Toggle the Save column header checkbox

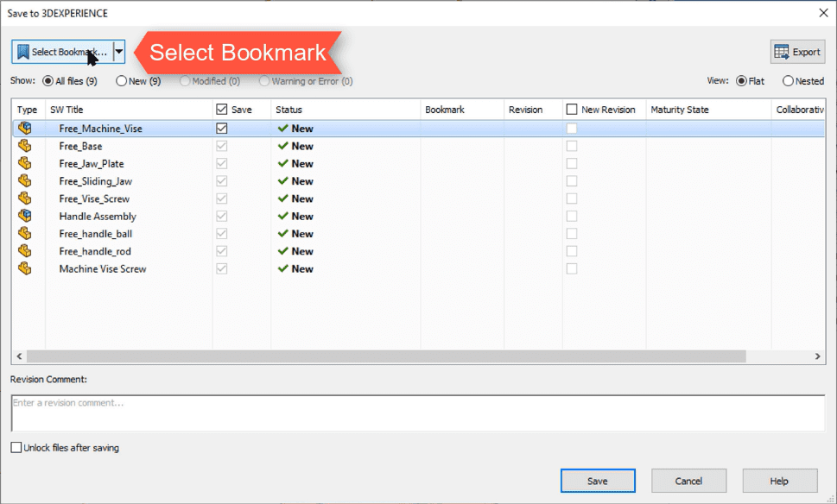[221, 110]
